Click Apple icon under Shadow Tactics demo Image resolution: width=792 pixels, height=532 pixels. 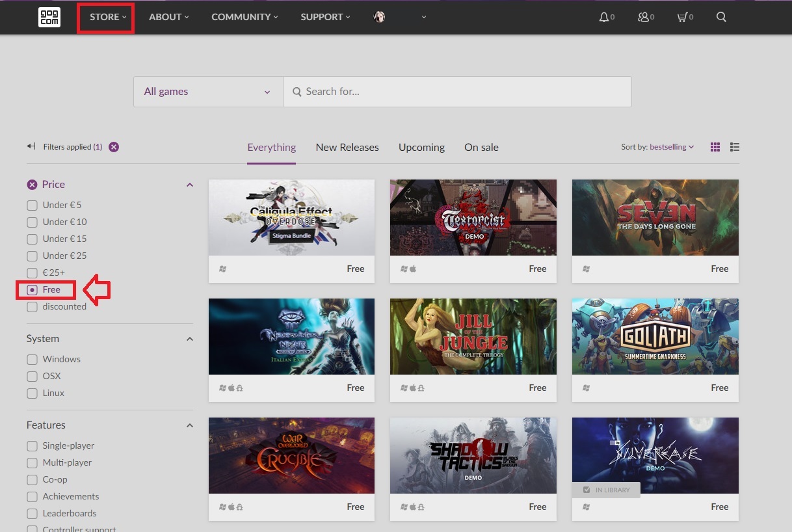tap(413, 507)
